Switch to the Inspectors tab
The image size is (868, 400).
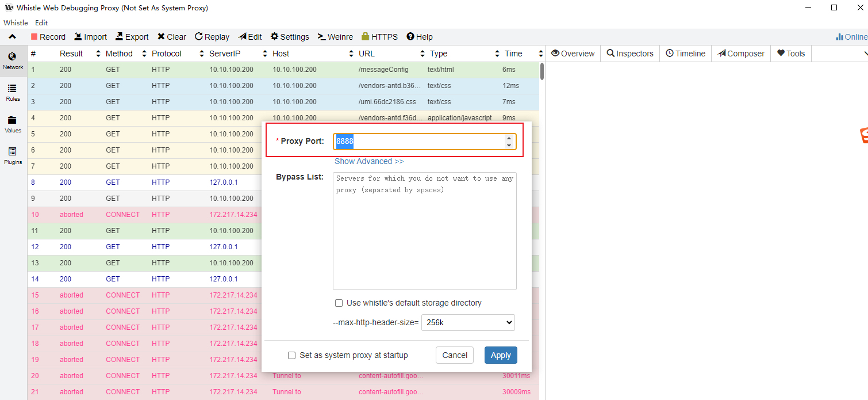coord(630,54)
